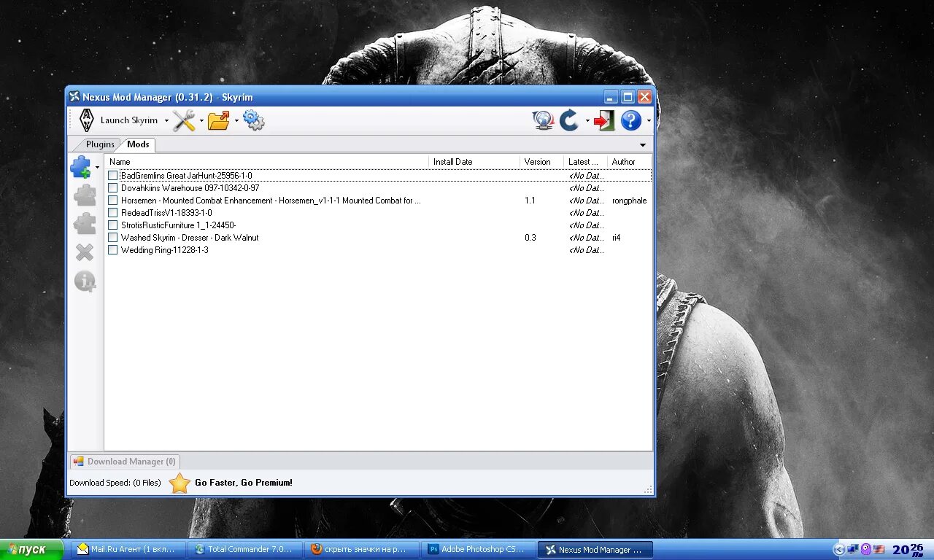Click the grey X delete mod icon

85,252
